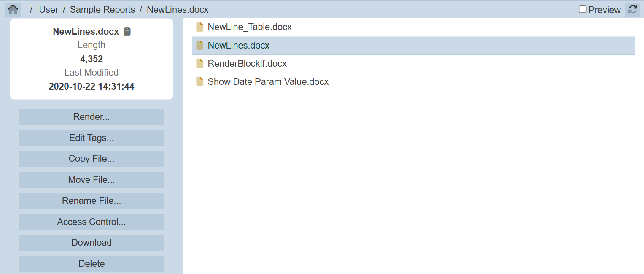The width and height of the screenshot is (644, 274).
Task: Click the Rename File button
Action: [x=92, y=201]
